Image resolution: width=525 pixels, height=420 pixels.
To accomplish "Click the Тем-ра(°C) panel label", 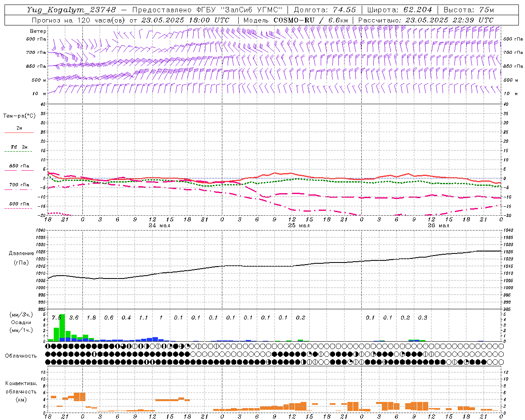I will (x=19, y=116).
